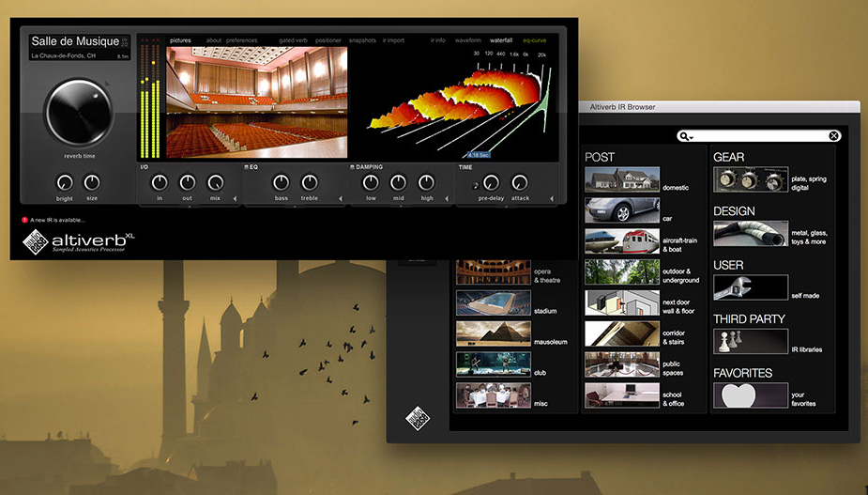Screen dimensions: 868x495
Task: Click the 4.18 Sec time label
Action: (x=479, y=155)
